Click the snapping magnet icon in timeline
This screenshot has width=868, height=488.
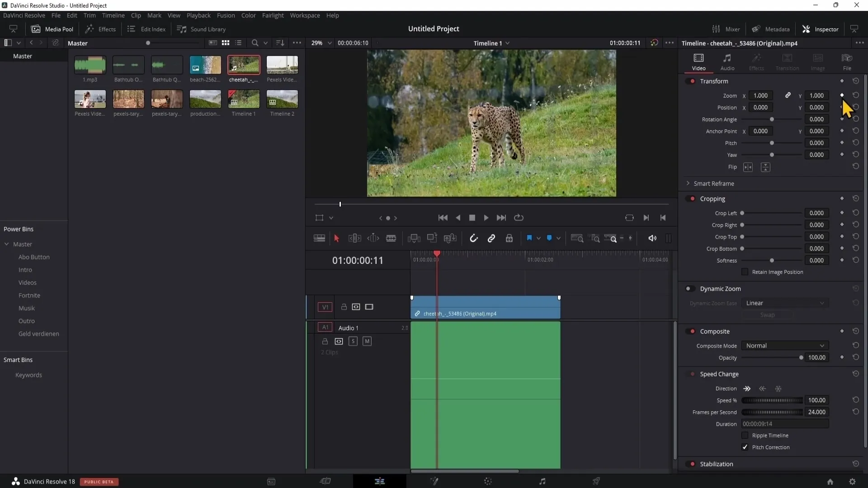(473, 238)
